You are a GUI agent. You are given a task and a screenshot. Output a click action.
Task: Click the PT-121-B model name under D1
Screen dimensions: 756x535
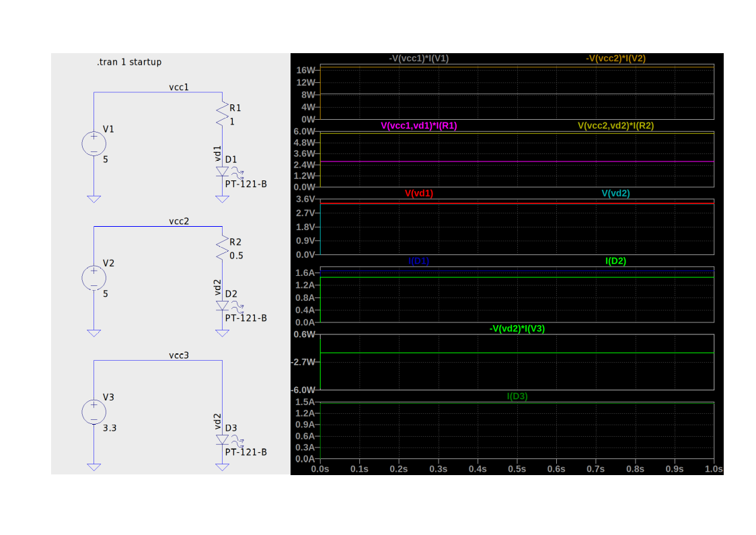[246, 184]
